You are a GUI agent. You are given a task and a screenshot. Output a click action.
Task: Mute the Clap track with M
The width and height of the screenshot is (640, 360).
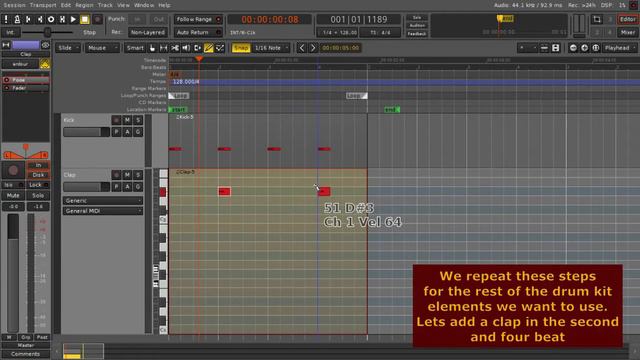coord(127,175)
